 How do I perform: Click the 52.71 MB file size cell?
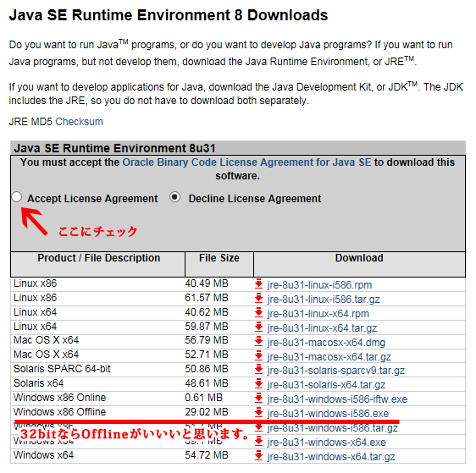207,355
